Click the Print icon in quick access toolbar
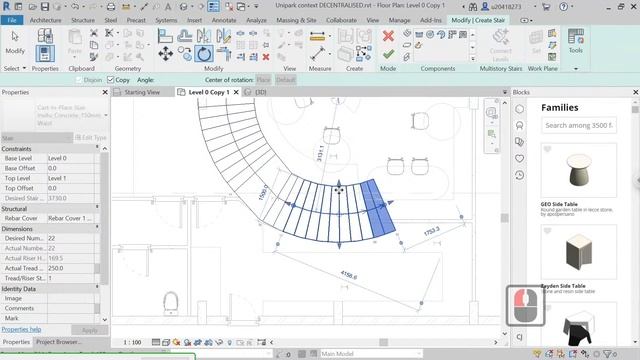640x360 pixels. (111, 7)
